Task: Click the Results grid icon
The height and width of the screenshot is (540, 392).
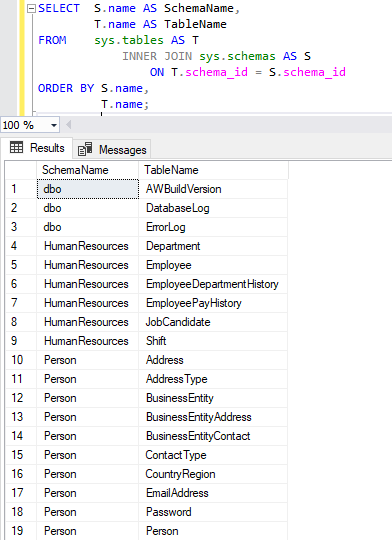Action: (x=17, y=147)
